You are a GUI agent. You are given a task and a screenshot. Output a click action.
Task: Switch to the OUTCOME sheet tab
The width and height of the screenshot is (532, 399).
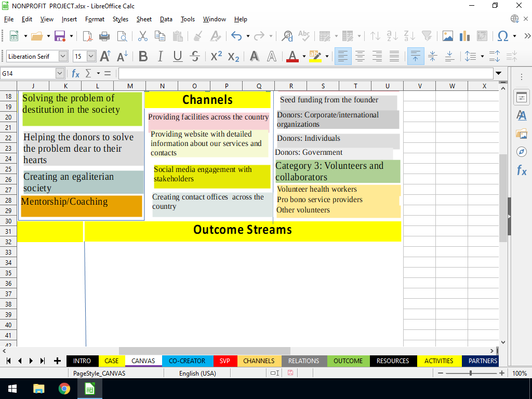pyautogui.click(x=348, y=361)
